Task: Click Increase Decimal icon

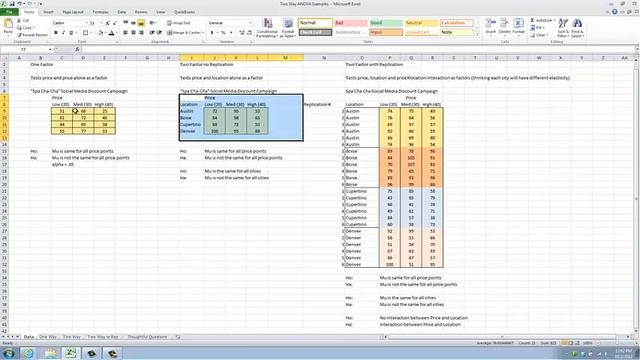Action: coord(242,33)
